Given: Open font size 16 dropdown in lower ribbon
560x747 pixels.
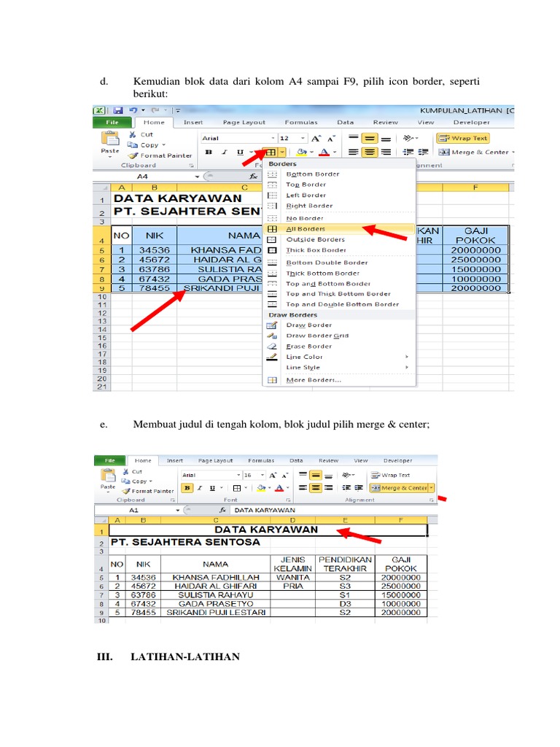Looking at the screenshot, I should 262,475.
